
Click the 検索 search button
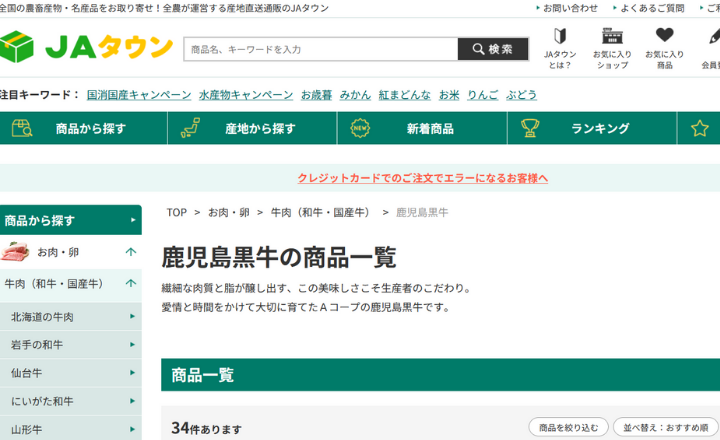pos(493,49)
